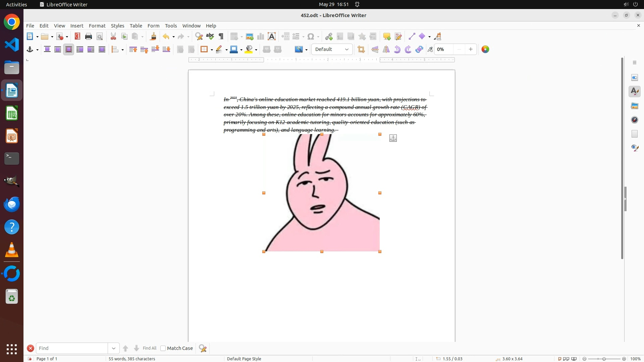Rotate image 90° right
This screenshot has width=644, height=362.
click(408, 50)
